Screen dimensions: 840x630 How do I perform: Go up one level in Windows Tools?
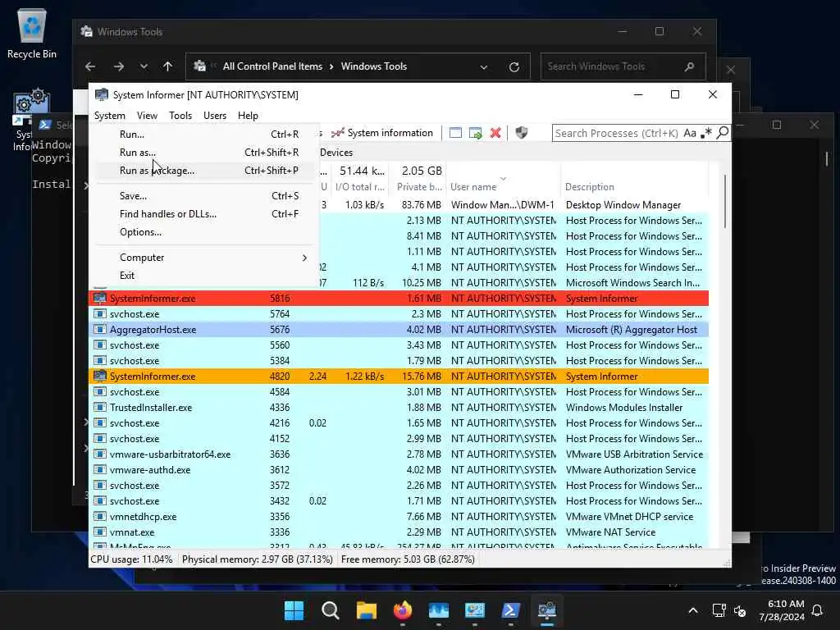click(167, 66)
